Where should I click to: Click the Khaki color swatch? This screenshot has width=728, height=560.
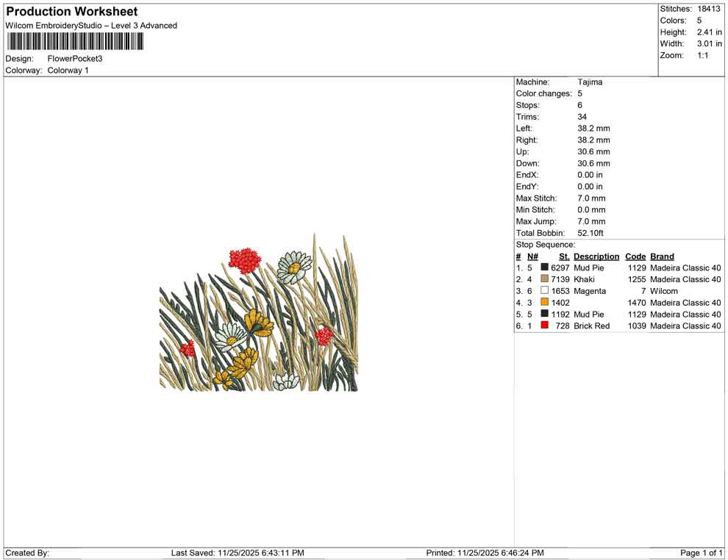(x=545, y=279)
